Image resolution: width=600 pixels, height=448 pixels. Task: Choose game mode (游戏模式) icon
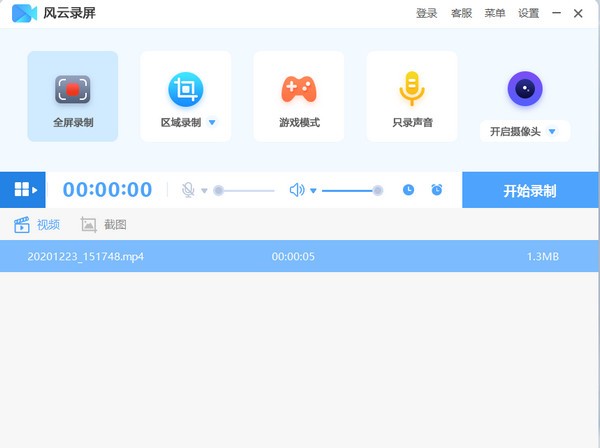[x=299, y=90]
